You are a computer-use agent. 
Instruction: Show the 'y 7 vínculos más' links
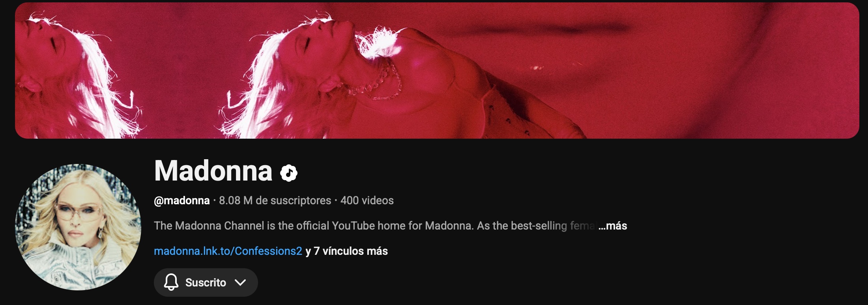(347, 251)
